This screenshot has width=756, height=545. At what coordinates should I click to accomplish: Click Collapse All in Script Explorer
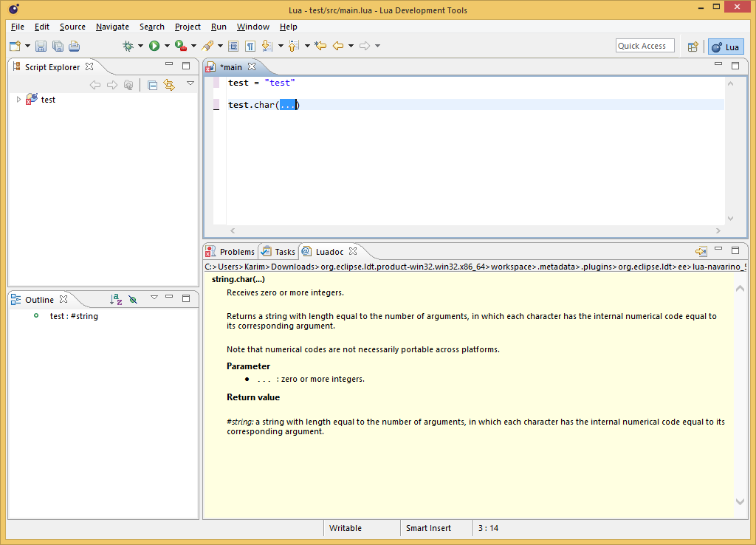(x=152, y=86)
